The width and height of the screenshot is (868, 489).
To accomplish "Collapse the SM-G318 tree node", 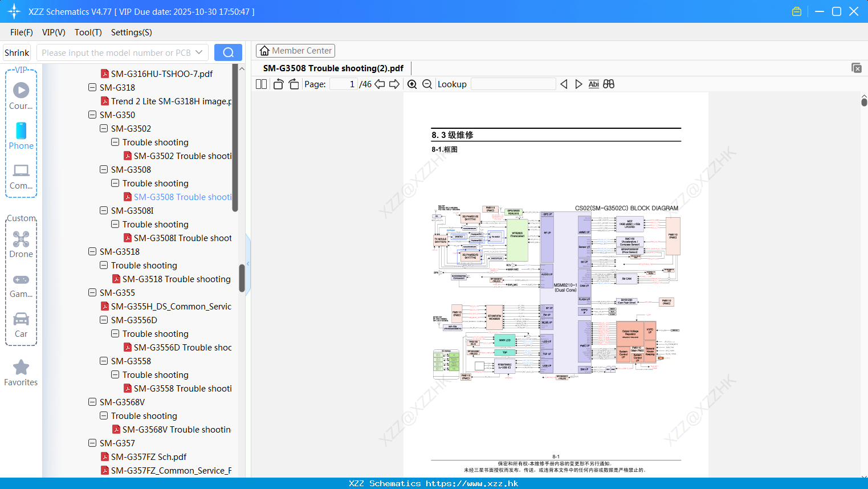I will pos(92,87).
